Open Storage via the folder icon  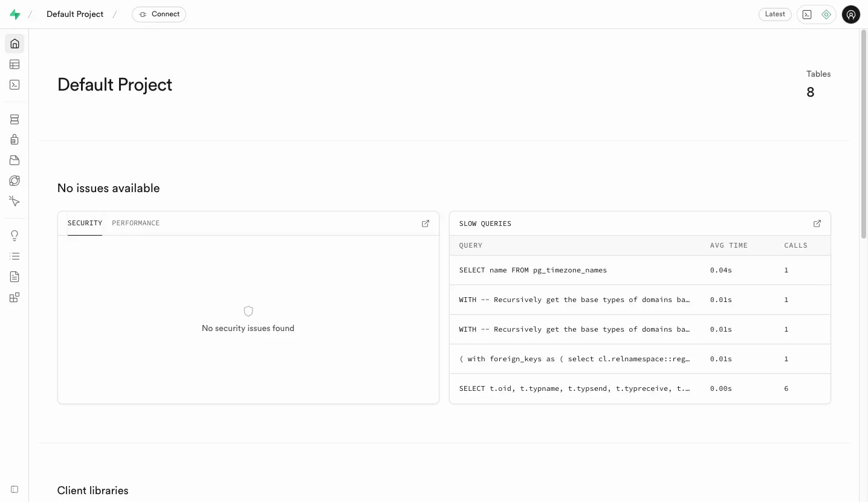pos(15,160)
